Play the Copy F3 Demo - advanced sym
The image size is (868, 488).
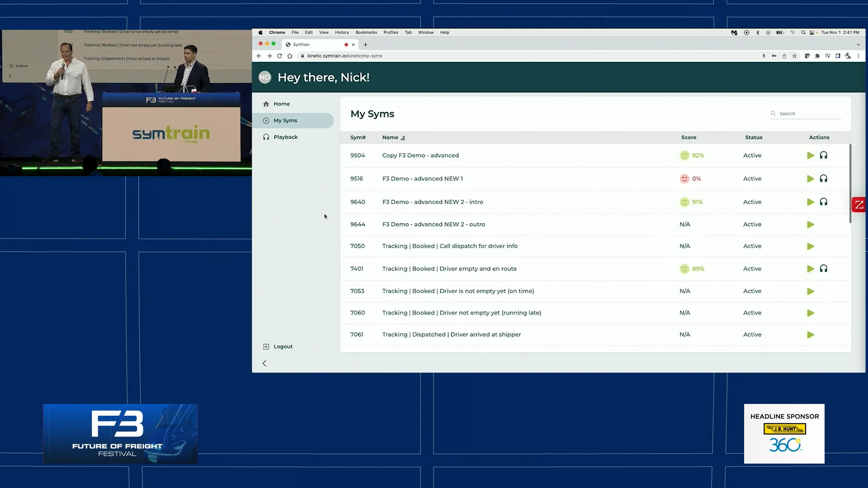[x=811, y=155]
